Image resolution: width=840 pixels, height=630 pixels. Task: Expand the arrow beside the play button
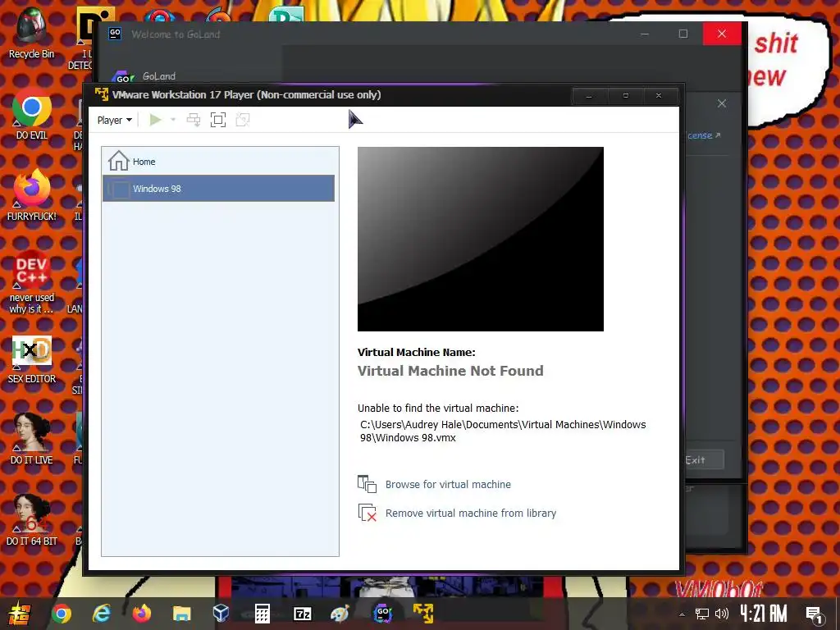click(x=173, y=120)
